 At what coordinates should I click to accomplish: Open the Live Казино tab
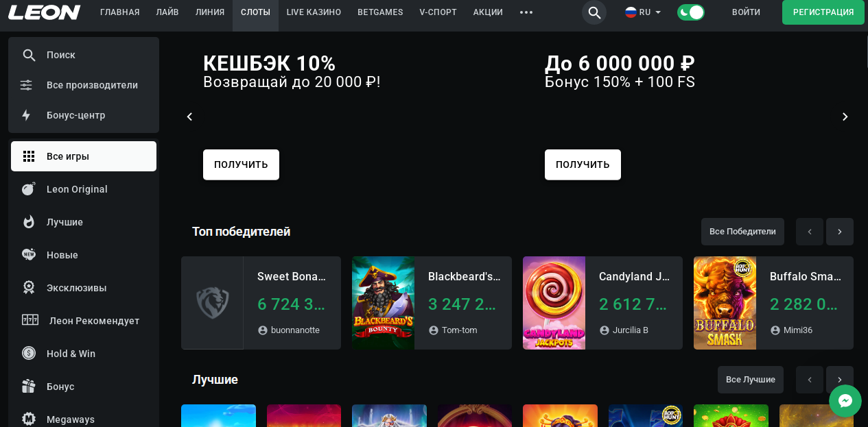(314, 12)
